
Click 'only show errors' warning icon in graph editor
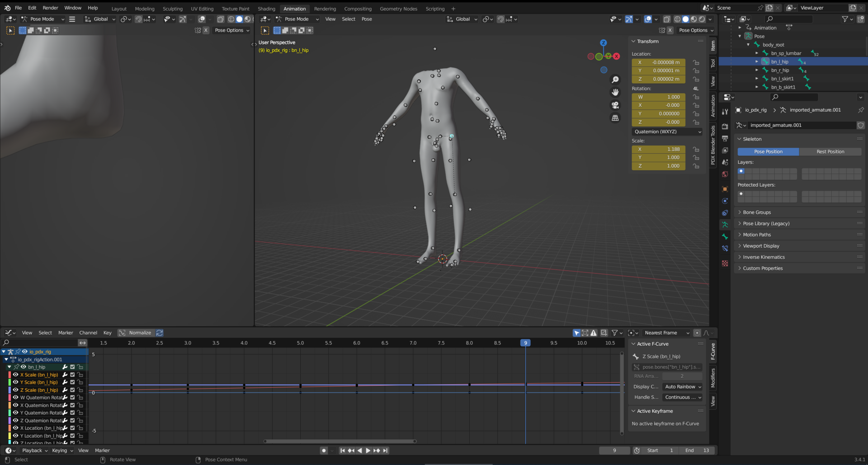[x=594, y=333]
